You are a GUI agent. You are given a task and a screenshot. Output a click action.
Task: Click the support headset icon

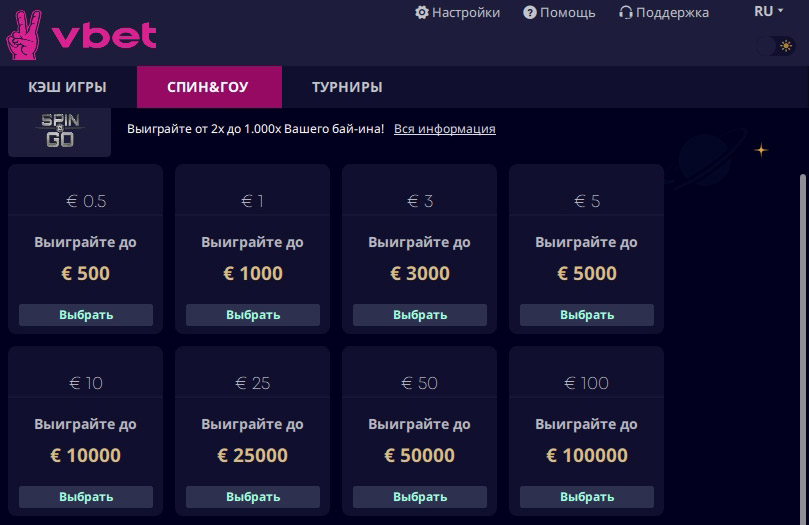(x=626, y=12)
